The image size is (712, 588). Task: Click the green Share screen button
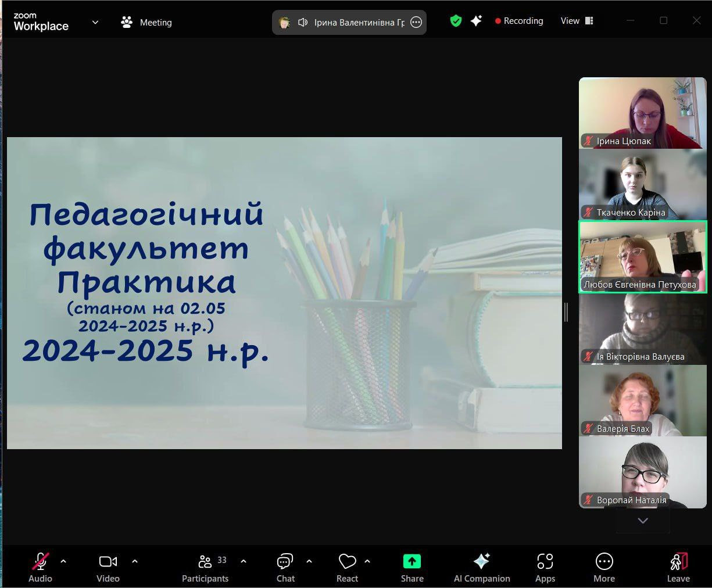click(412, 567)
